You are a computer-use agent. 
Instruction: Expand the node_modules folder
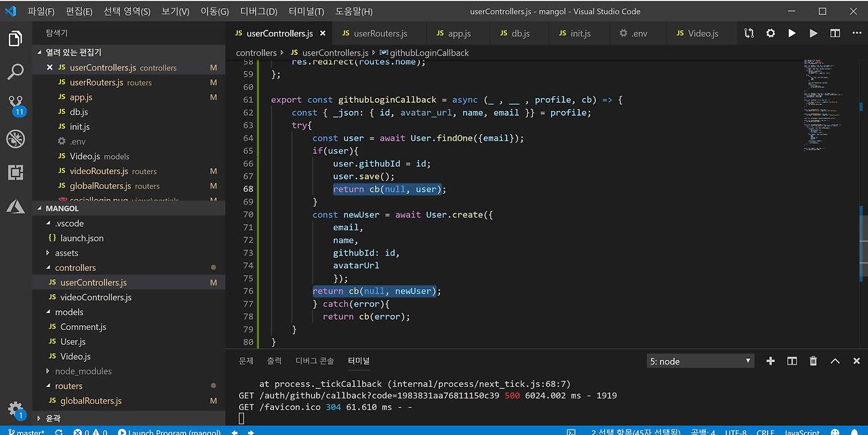83,371
